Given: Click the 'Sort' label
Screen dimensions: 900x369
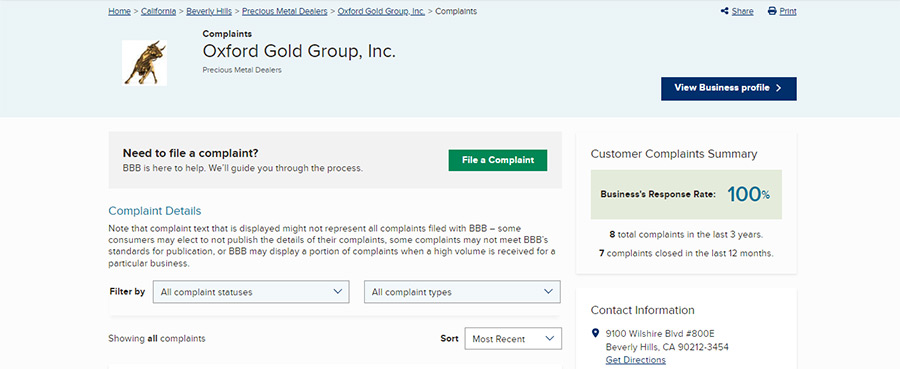Looking at the screenshot, I should (449, 339).
